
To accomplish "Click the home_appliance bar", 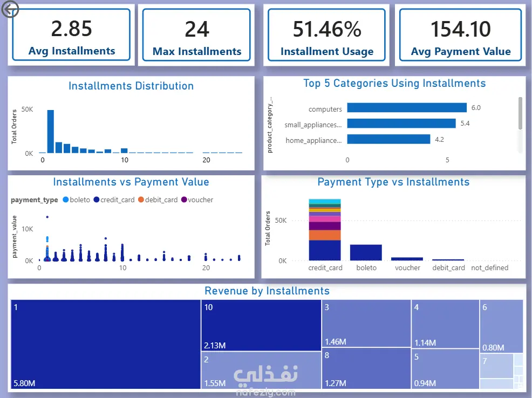I will pyautogui.click(x=388, y=139).
